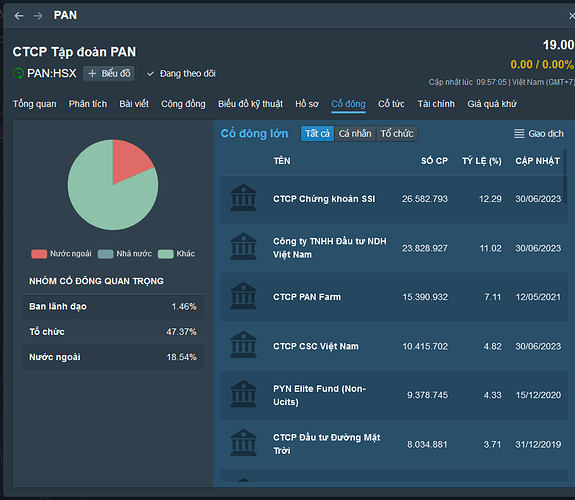Select the Tất cả filter button
The width and height of the screenshot is (575, 500).
(318, 134)
